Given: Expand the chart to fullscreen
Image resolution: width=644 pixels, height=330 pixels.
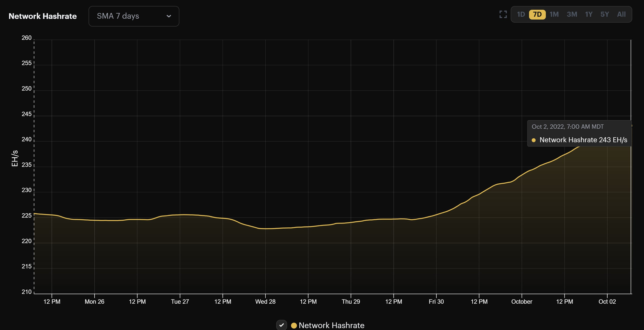Looking at the screenshot, I should pos(503,14).
